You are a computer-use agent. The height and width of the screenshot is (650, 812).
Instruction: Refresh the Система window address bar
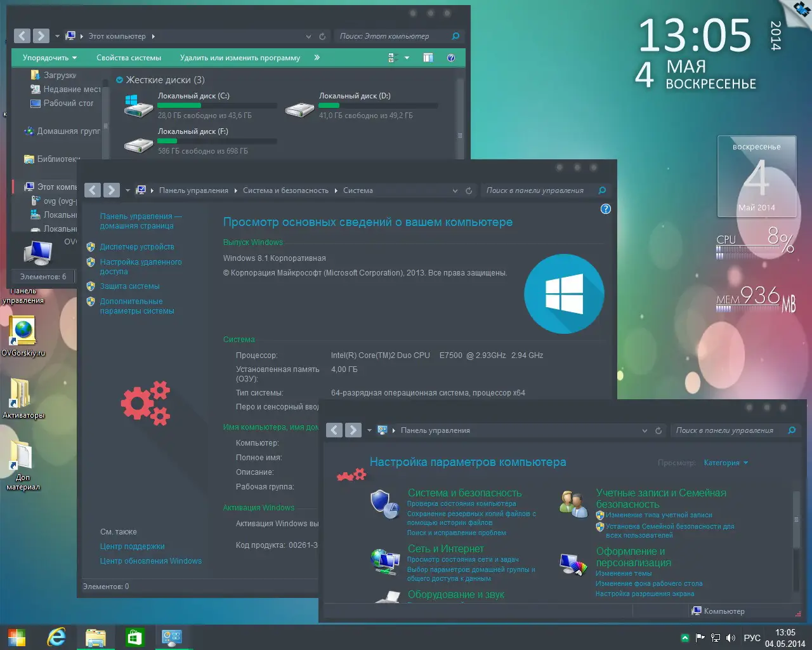[x=469, y=190]
